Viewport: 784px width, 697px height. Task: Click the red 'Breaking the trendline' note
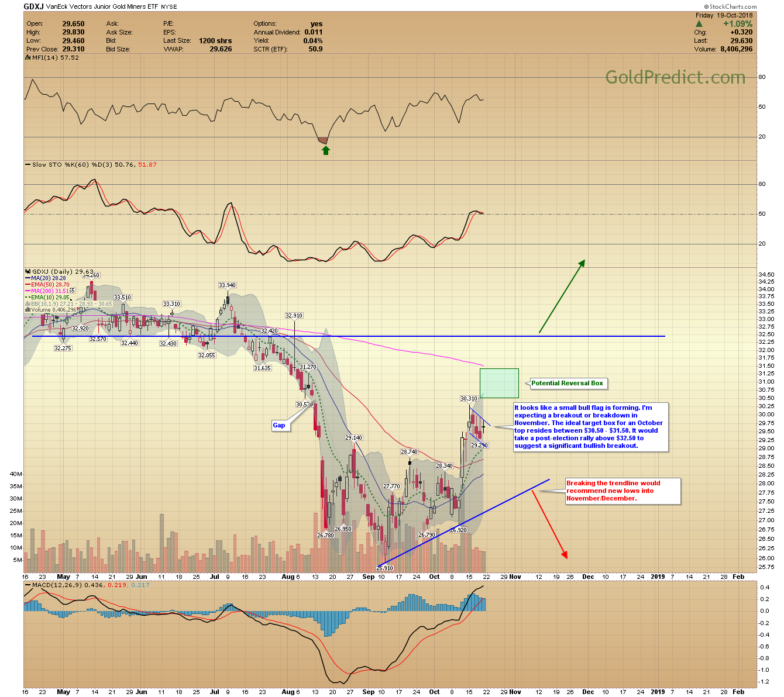(623, 491)
